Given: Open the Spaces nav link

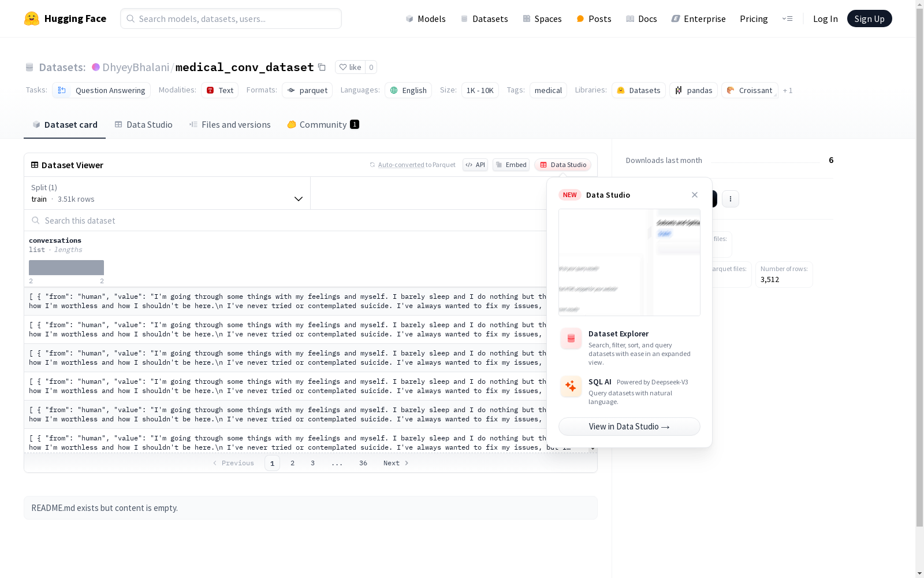Looking at the screenshot, I should coord(542,18).
